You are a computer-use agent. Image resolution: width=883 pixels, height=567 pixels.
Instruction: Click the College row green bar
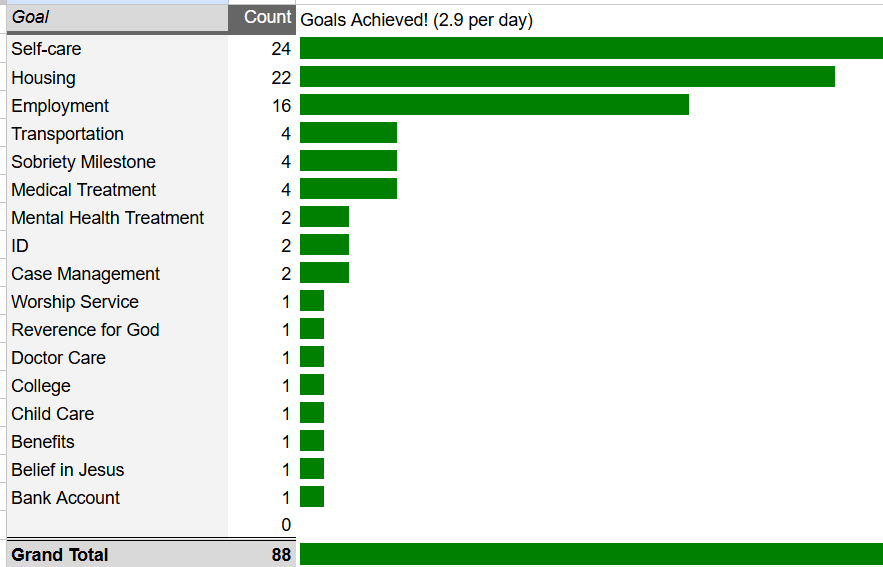[x=312, y=385]
